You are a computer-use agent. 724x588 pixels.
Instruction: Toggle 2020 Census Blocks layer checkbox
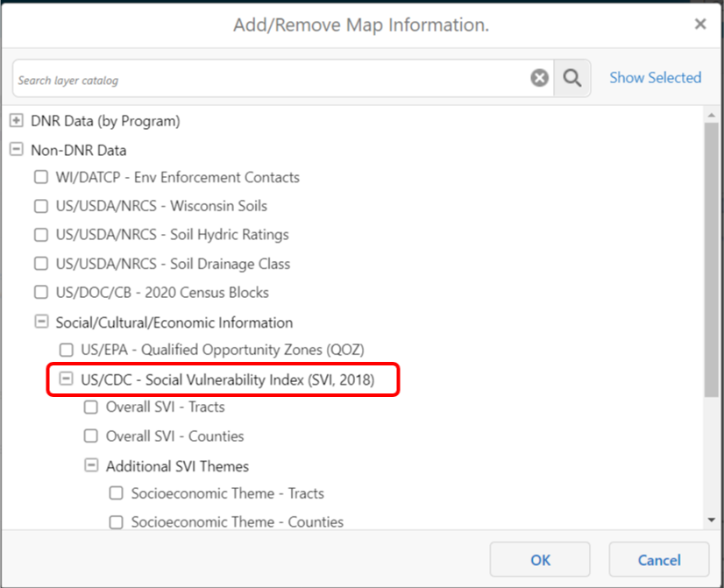(41, 292)
